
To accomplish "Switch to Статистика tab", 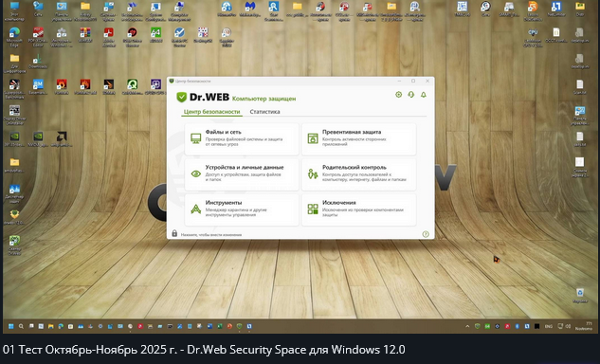I will 264,112.
